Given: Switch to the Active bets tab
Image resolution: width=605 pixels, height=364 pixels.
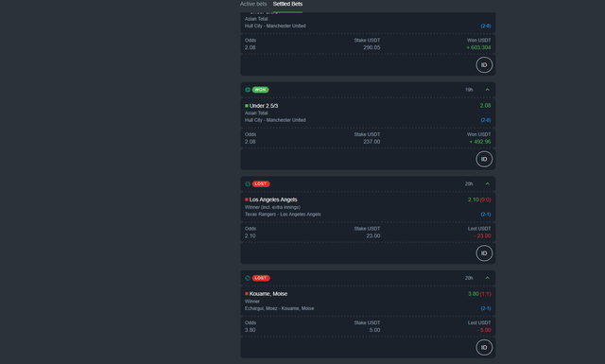Looking at the screenshot, I should pyautogui.click(x=253, y=4).
